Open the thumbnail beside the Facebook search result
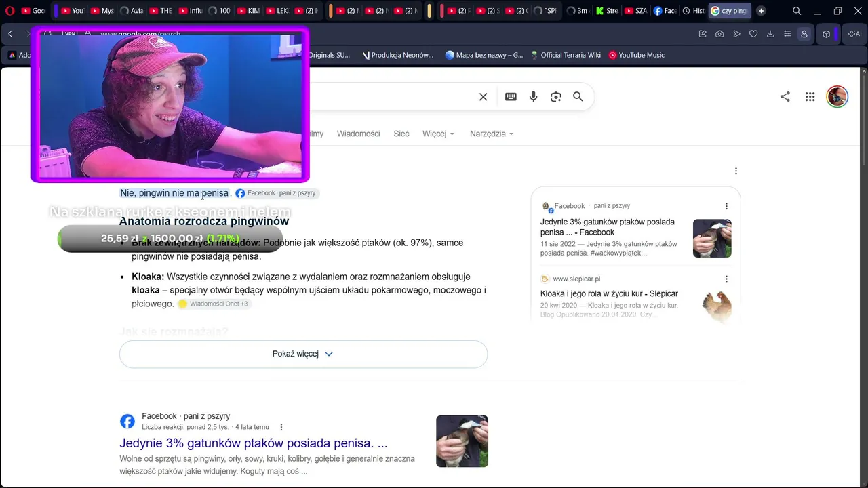The width and height of the screenshot is (868, 488). coord(462,441)
